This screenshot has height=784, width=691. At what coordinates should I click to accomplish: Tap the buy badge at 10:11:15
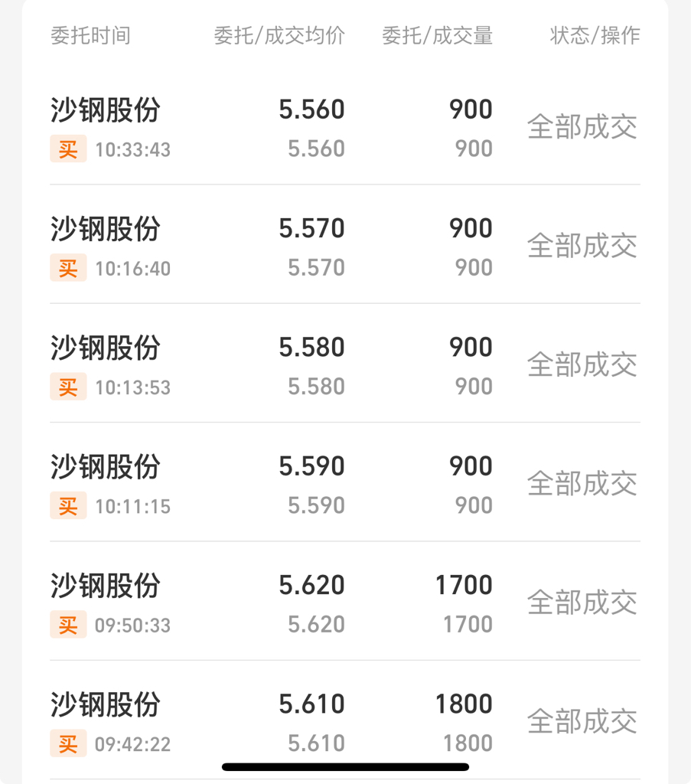point(68,506)
